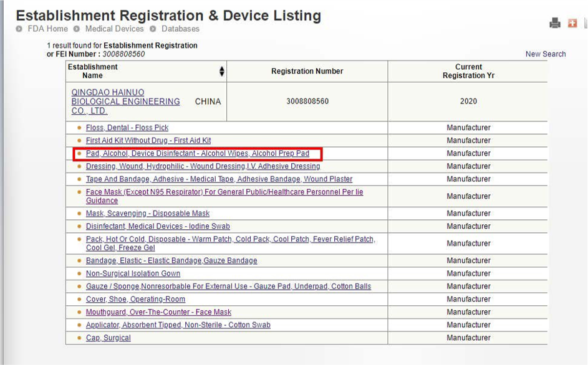Viewport: 588px width, 365px height.
Task: Click Manufacturer in the Iodine Swab row
Action: pyautogui.click(x=468, y=226)
